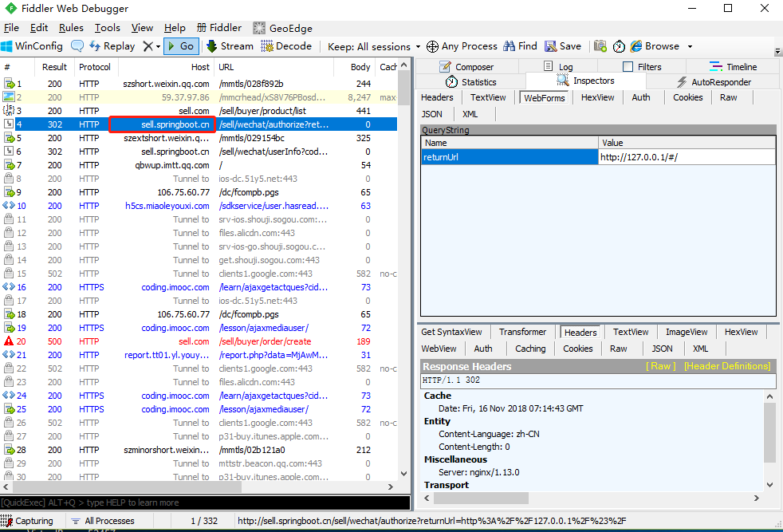Click the GeoEdge menu item

coord(282,28)
